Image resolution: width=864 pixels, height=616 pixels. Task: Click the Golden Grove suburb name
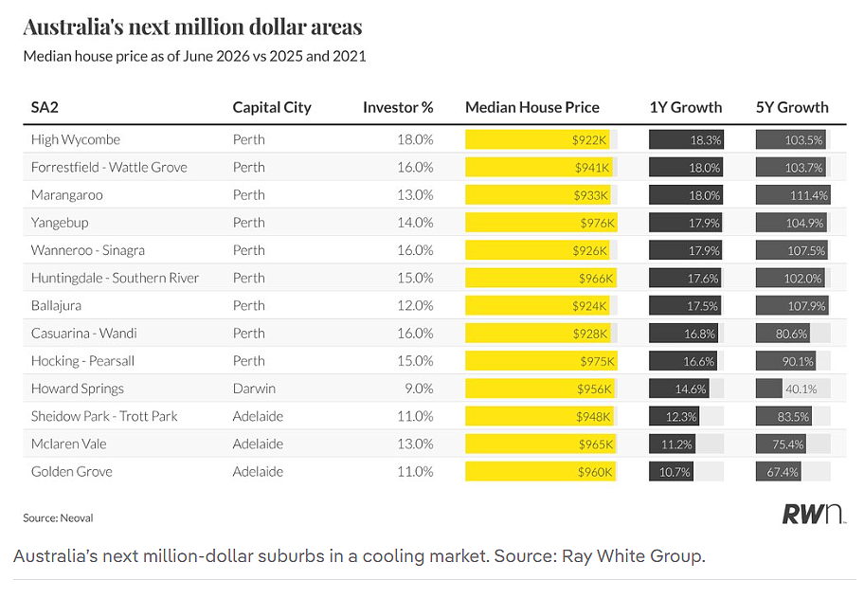point(72,472)
